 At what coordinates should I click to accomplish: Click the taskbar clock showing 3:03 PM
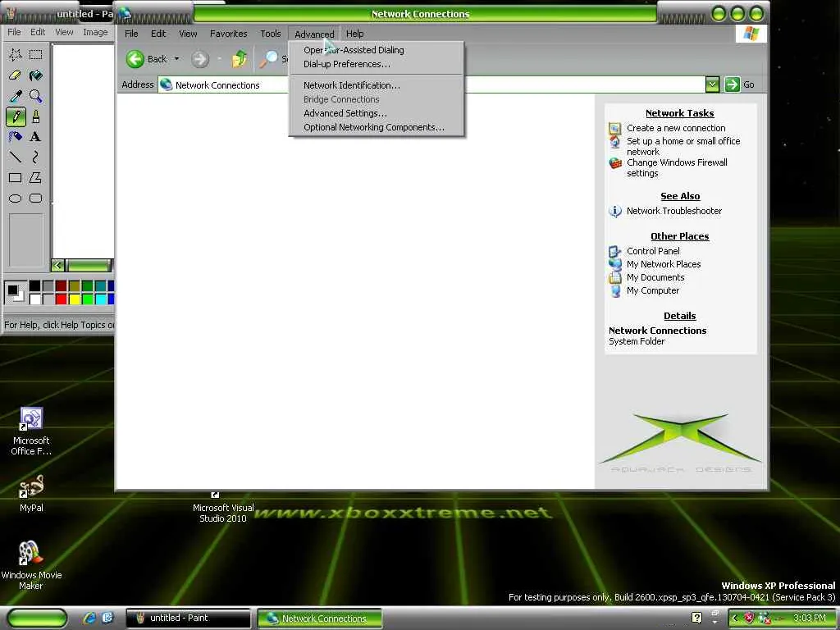tap(810, 618)
